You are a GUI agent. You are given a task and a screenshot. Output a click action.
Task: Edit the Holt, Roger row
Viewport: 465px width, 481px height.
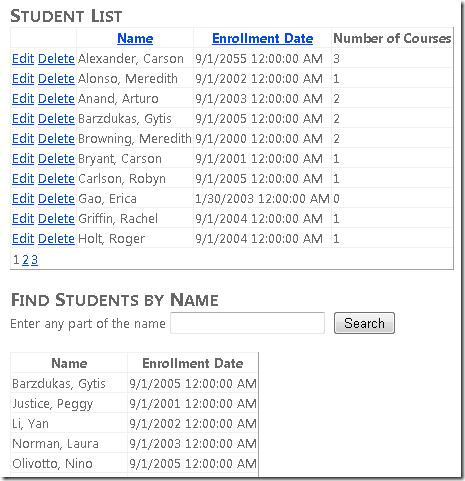coord(23,239)
